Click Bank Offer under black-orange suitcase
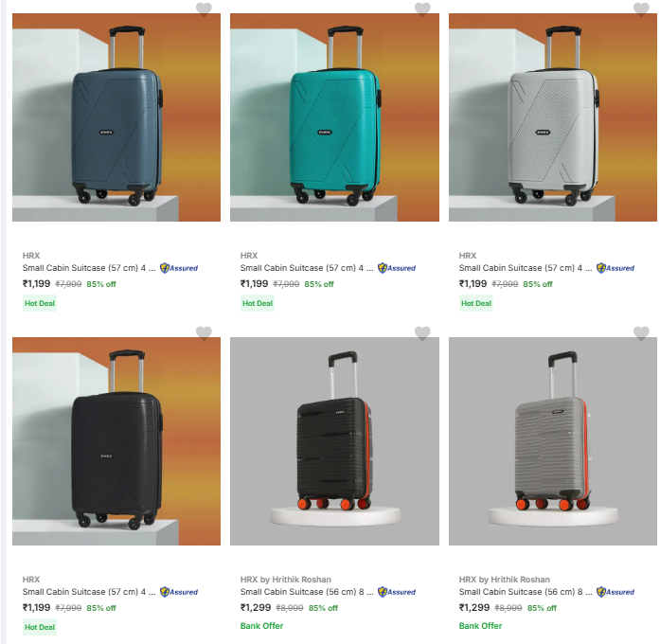Screen dimensions: 660x644 point(262,626)
